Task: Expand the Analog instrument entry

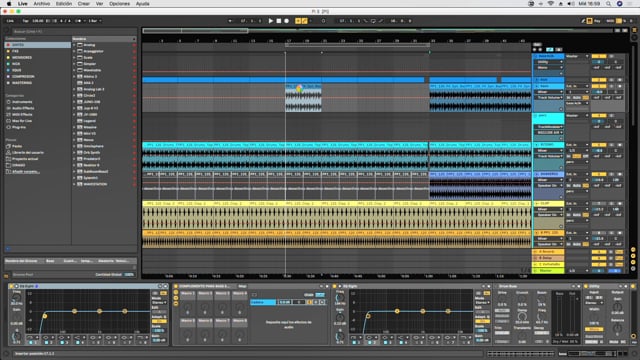Action: coord(74,45)
